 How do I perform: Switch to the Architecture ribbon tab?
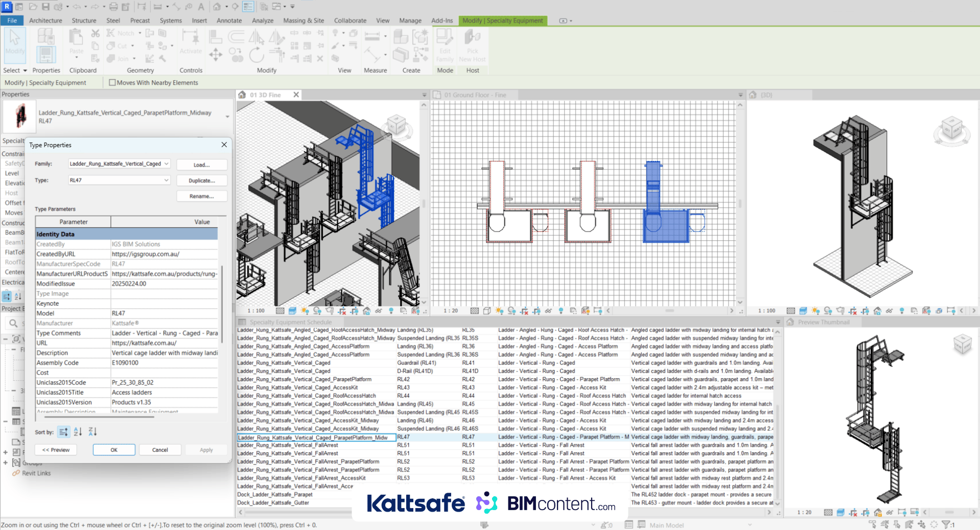(x=45, y=20)
